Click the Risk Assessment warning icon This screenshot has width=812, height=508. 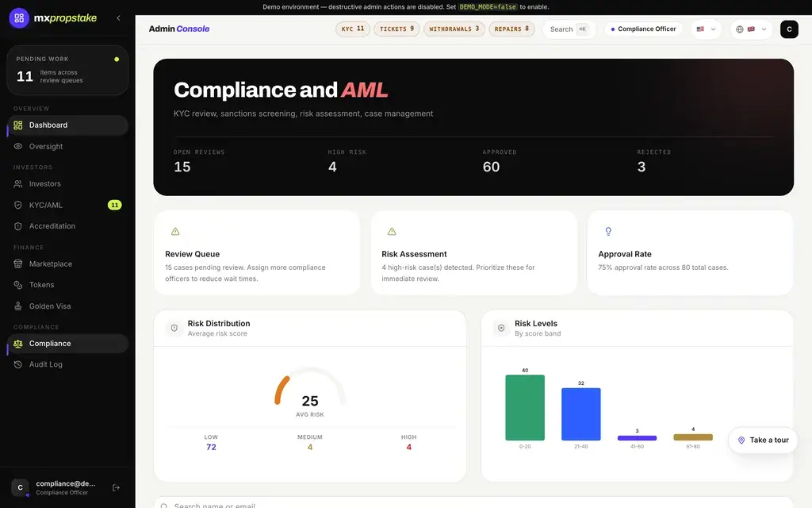point(392,232)
